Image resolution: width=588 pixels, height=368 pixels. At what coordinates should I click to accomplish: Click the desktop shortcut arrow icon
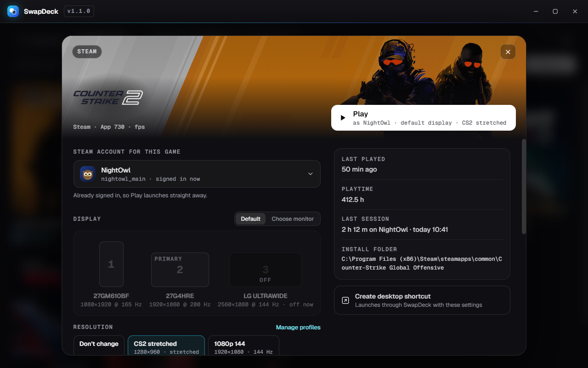pos(345,300)
